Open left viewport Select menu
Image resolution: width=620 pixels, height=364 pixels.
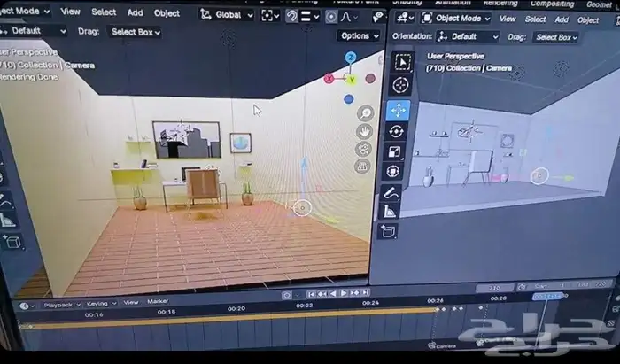(x=104, y=12)
